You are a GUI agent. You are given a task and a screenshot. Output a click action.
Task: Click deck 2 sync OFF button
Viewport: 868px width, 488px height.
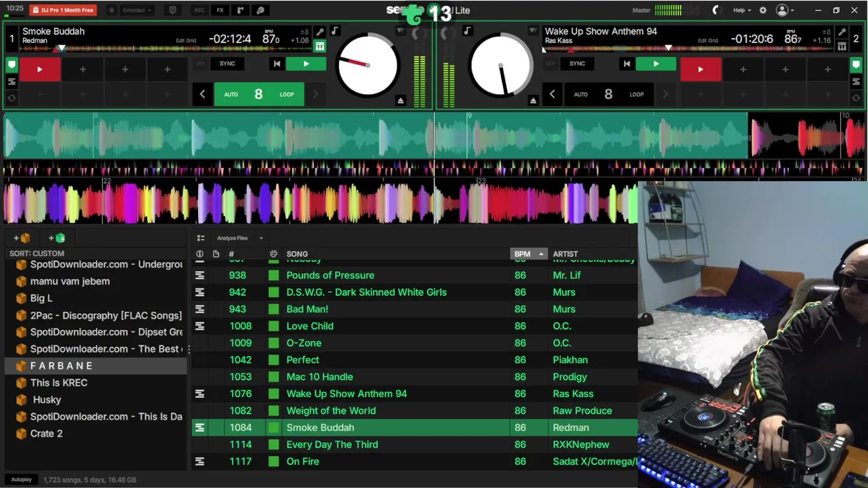pos(550,64)
